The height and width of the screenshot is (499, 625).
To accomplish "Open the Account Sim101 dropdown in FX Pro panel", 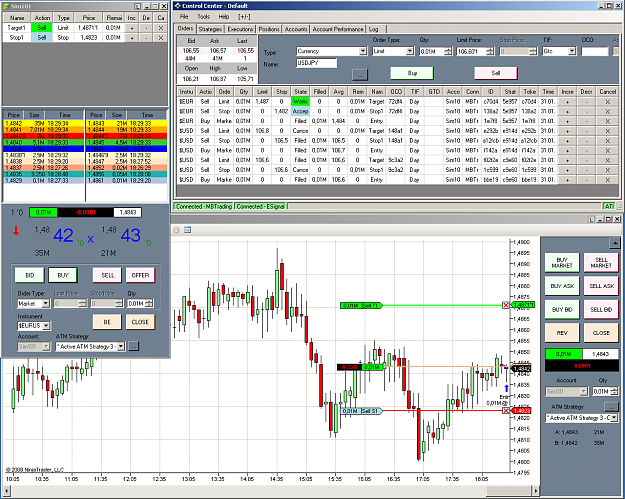I will pos(46,346).
